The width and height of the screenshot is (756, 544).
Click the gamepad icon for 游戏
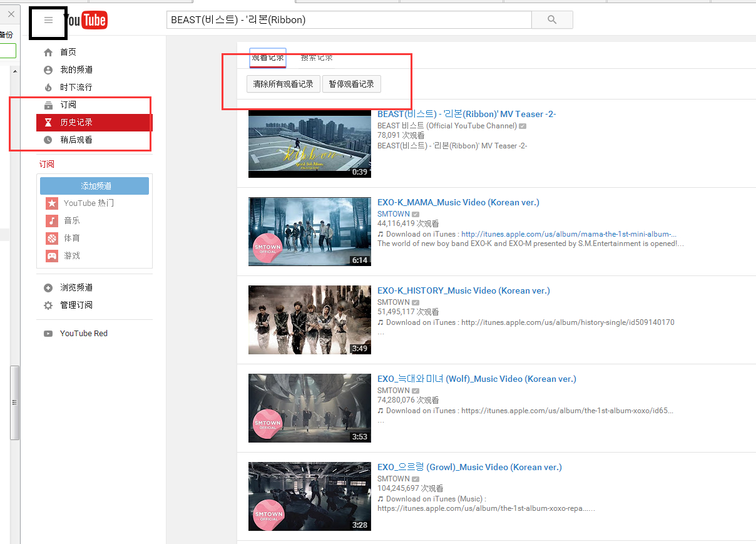click(x=52, y=256)
